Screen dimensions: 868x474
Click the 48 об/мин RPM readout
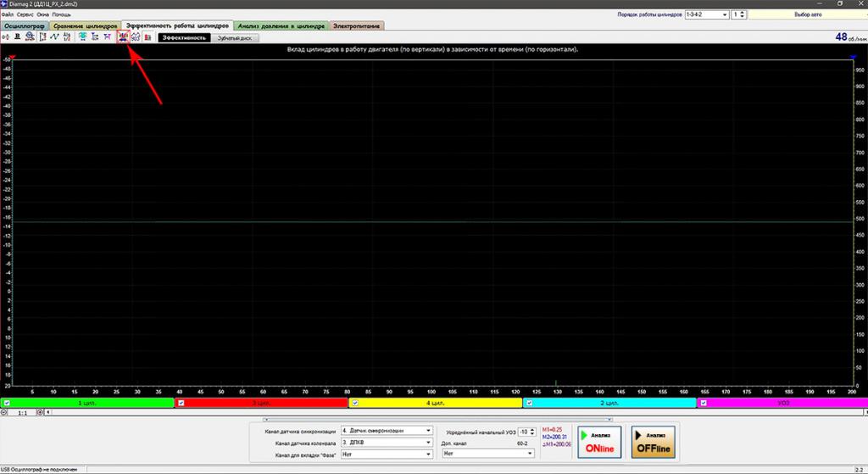(851, 37)
